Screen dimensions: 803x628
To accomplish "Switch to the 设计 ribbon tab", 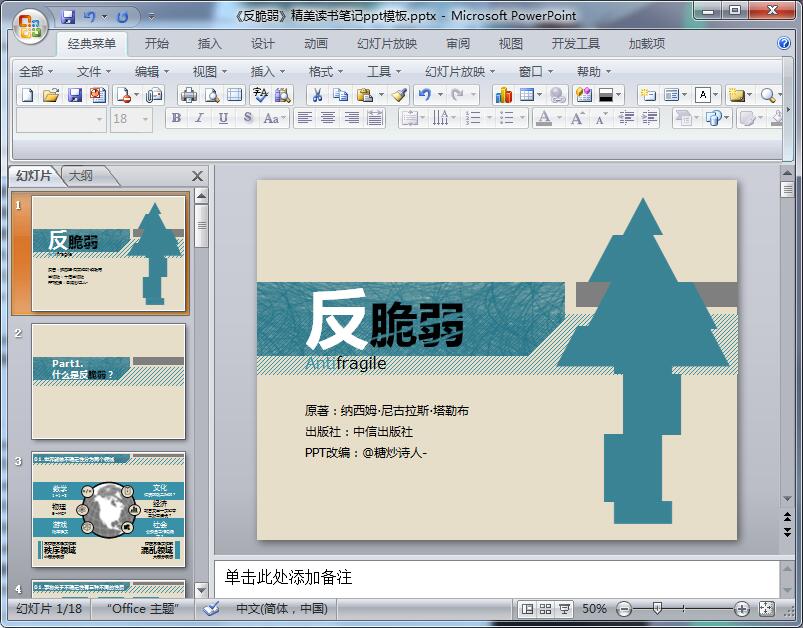I will [262, 44].
